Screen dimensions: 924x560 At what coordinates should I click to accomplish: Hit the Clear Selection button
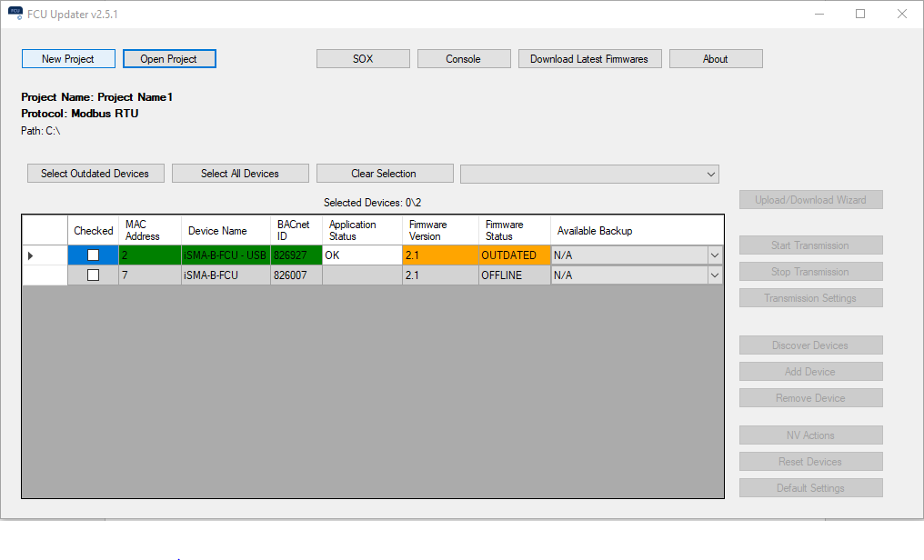click(384, 174)
